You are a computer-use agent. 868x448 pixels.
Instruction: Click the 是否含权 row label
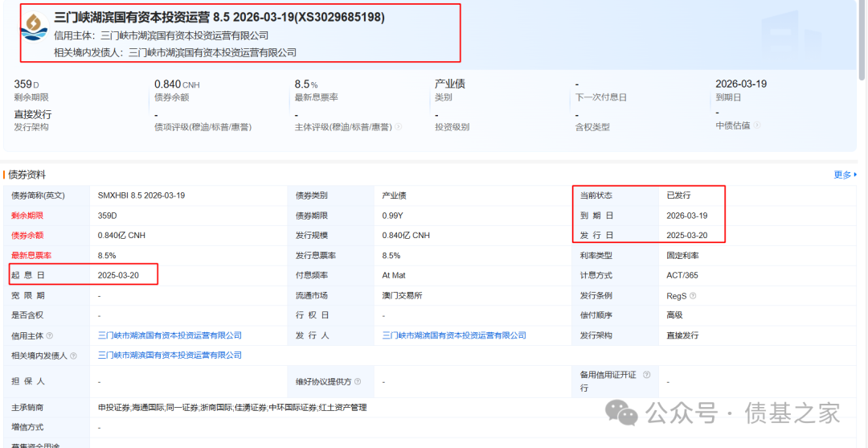click(27, 315)
